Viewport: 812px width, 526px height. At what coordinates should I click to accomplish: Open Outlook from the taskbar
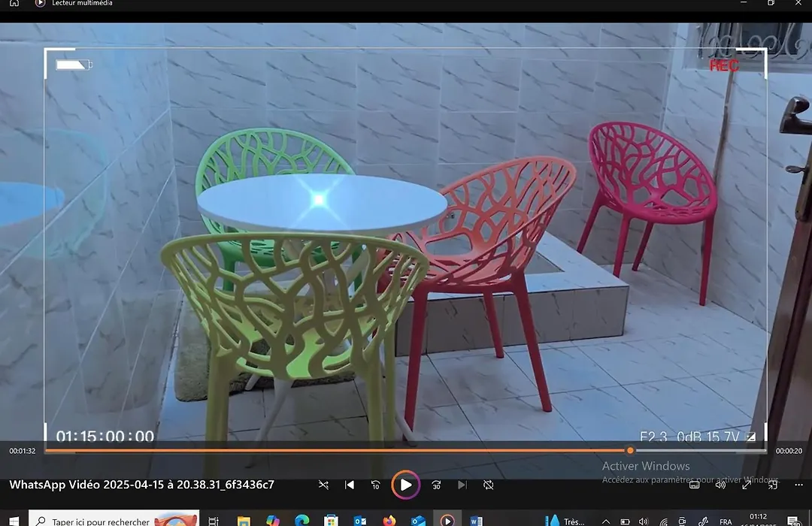[x=360, y=521]
